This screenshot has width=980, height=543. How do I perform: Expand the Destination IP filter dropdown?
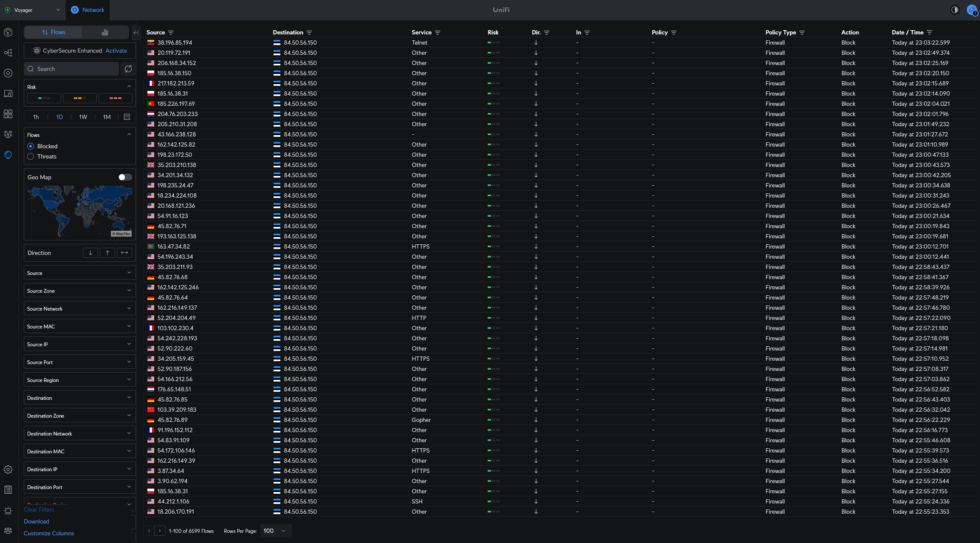[79, 469]
